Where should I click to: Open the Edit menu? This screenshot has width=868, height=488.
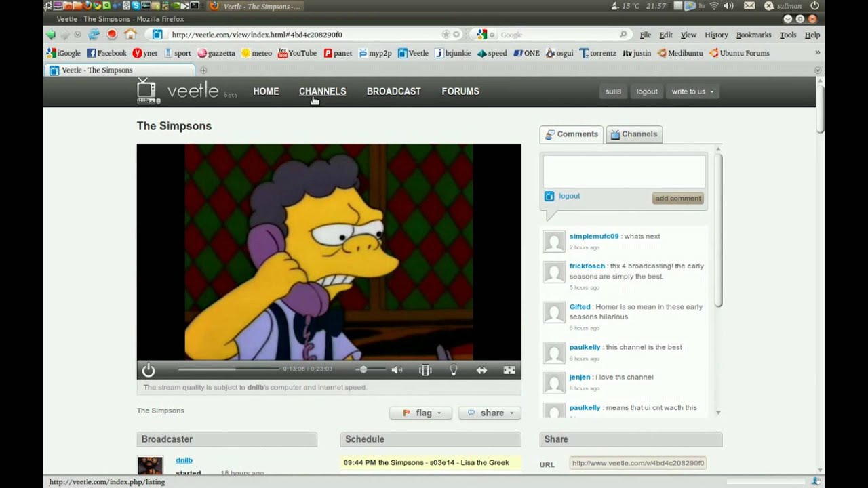(666, 35)
